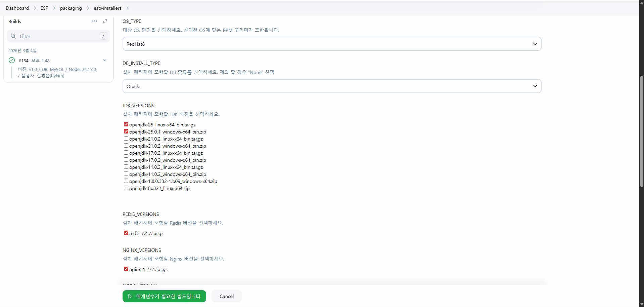Check openjdk-1.8.0.332-1.b09_windows-x64.zip
This screenshot has width=644, height=307.
[126, 181]
